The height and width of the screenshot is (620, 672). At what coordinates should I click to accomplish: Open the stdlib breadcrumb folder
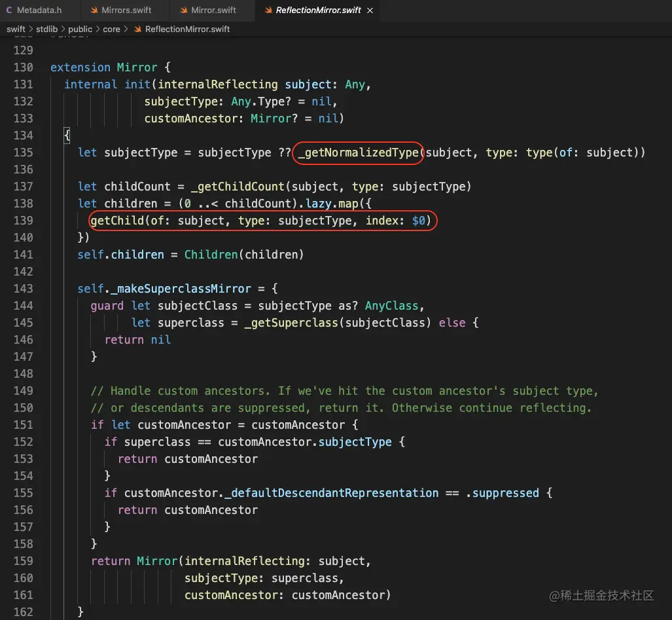tap(46, 29)
